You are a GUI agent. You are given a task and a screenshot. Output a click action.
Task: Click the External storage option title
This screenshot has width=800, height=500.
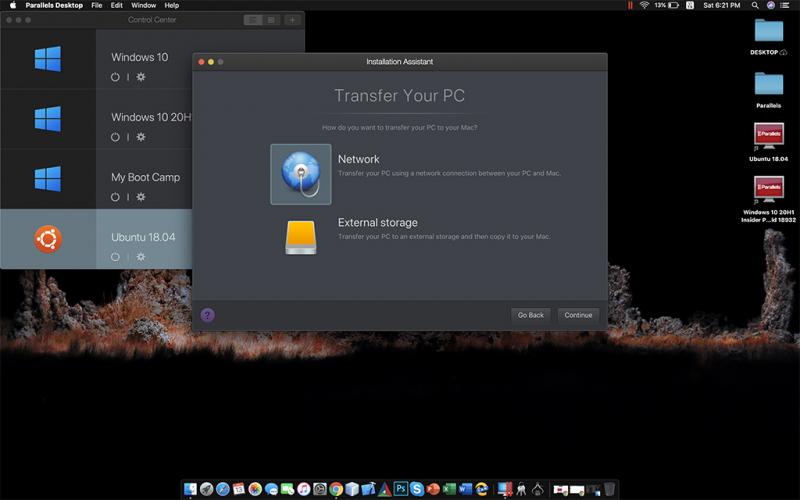pyautogui.click(x=378, y=222)
